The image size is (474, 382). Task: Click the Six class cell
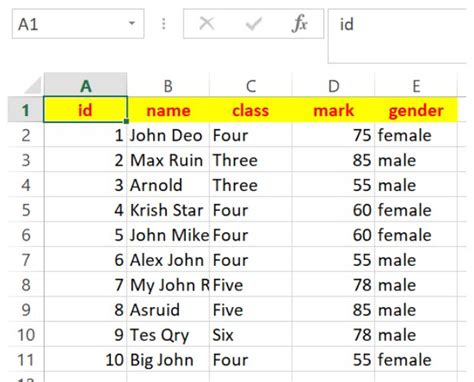(x=251, y=335)
